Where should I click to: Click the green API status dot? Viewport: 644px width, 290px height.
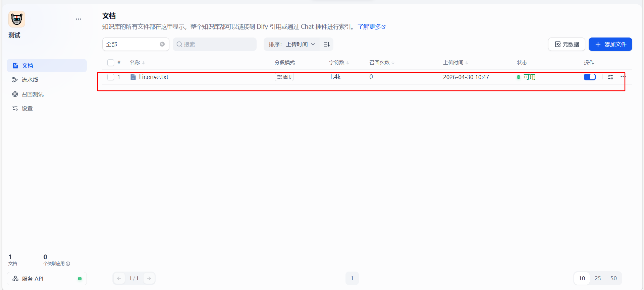point(80,279)
